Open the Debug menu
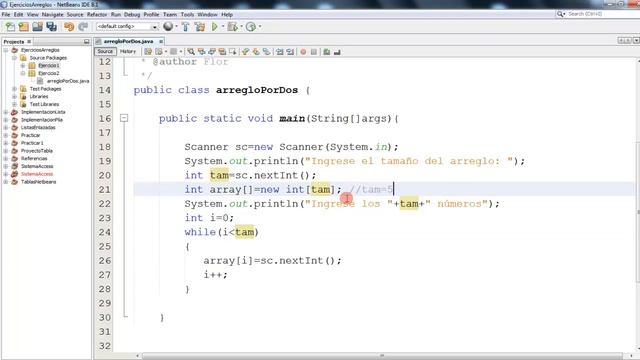The width and height of the screenshot is (640, 360). click(132, 15)
